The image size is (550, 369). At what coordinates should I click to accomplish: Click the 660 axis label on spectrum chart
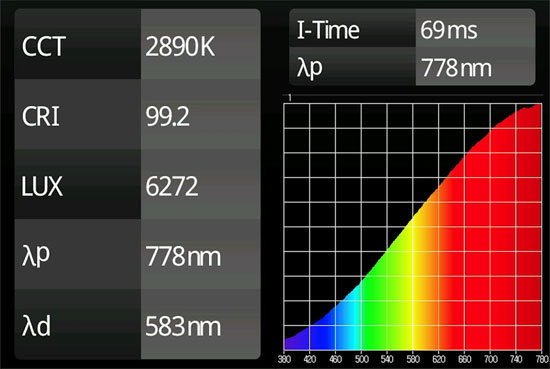pyautogui.click(x=465, y=359)
